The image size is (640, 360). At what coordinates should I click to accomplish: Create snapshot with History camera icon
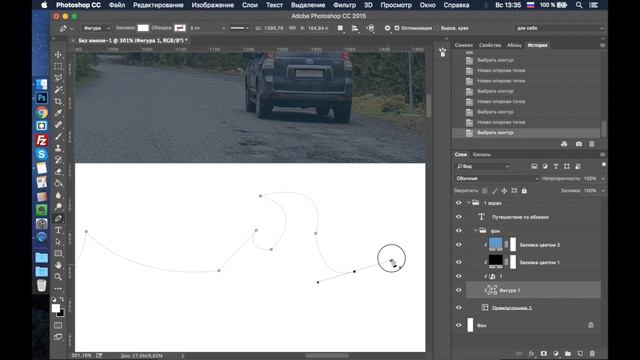pos(578,144)
